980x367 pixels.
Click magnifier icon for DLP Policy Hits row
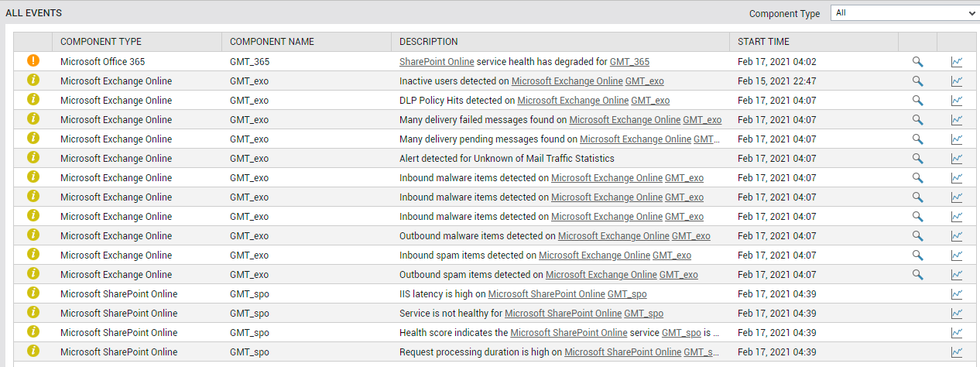[x=917, y=101]
